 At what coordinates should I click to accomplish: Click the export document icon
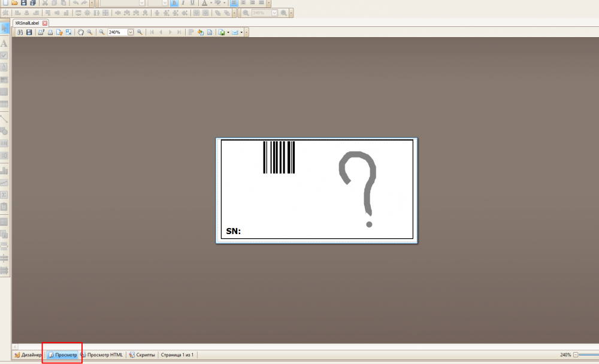coord(222,32)
